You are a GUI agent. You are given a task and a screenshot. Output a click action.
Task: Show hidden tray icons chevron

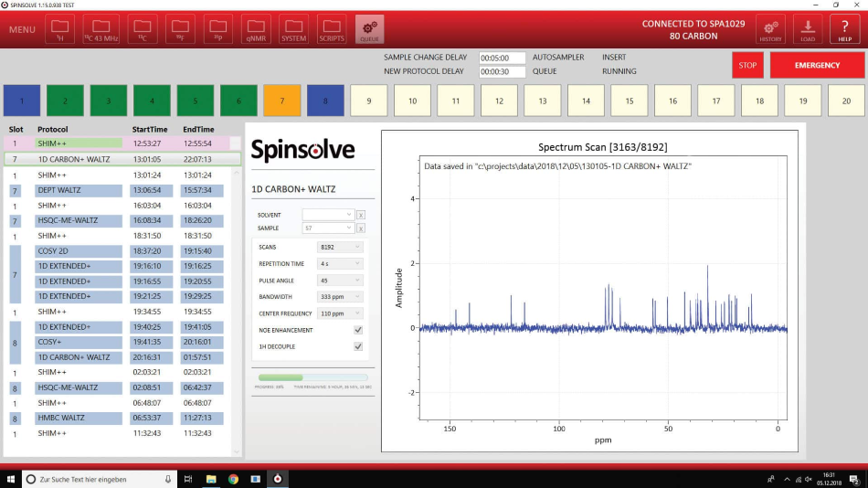[x=787, y=479]
